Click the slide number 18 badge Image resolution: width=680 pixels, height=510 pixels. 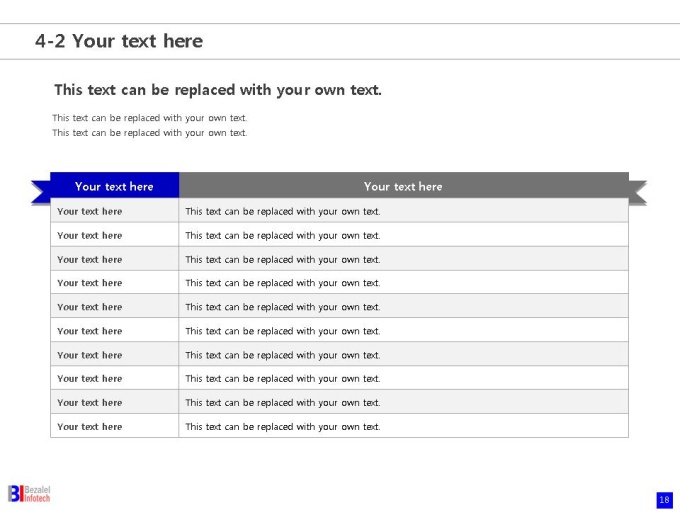pyautogui.click(x=664, y=500)
